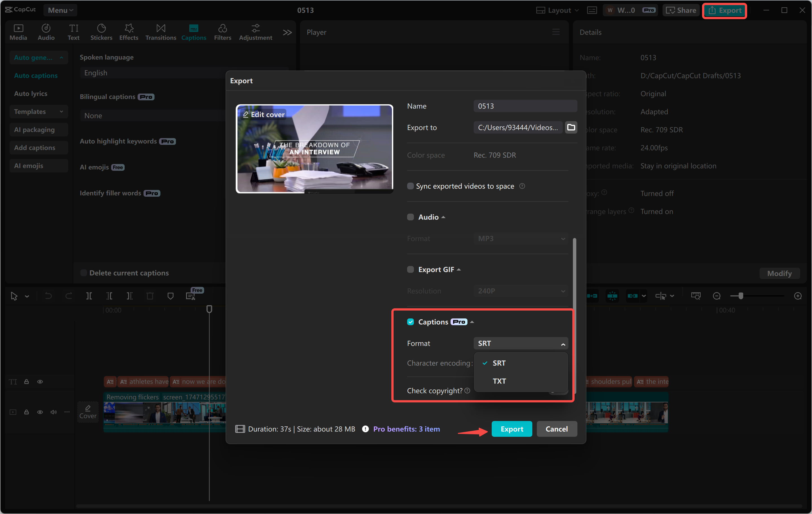The image size is (812, 514).
Task: Select the Split clip tool
Action: [x=89, y=296]
